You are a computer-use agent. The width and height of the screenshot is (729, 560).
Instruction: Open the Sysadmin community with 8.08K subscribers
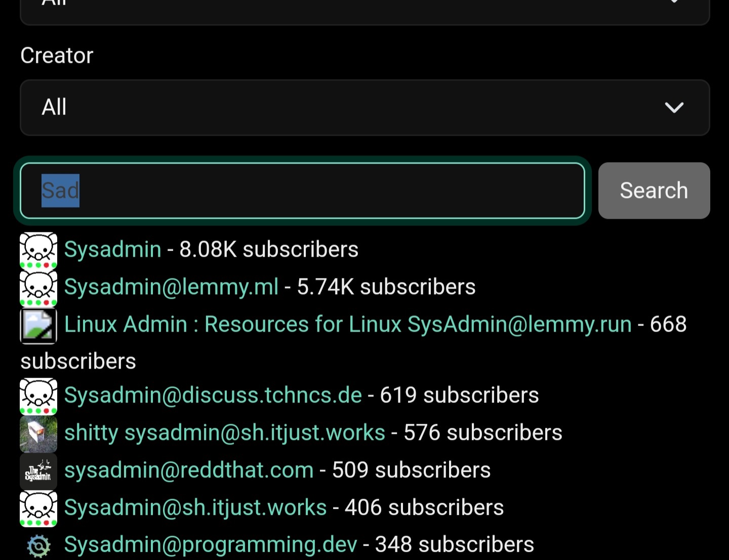coord(112,250)
